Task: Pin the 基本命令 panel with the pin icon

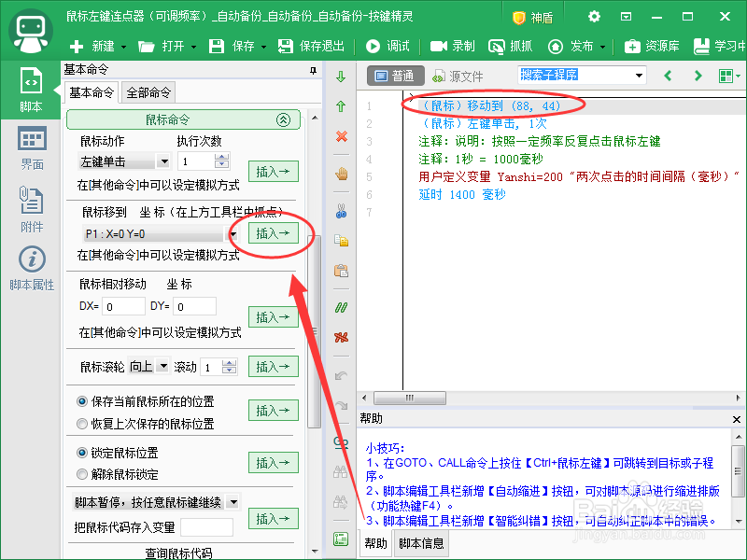Action: point(313,71)
